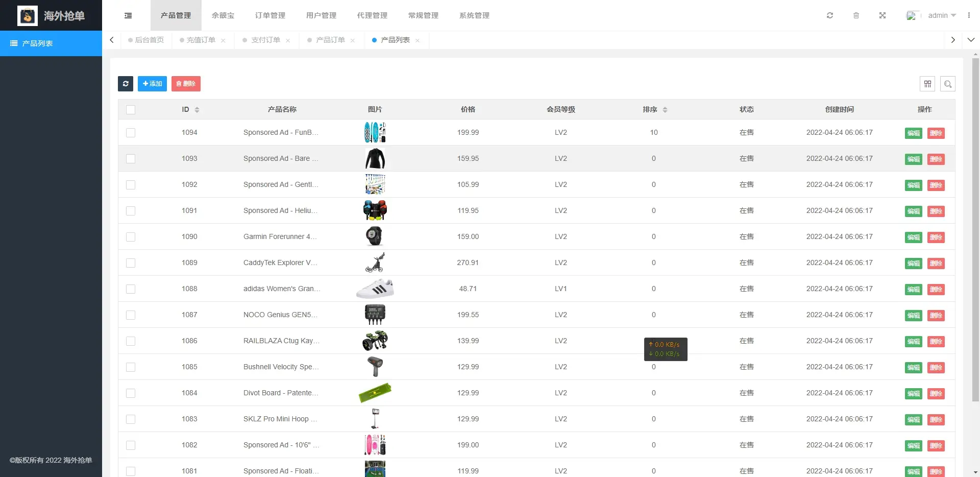This screenshot has height=477, width=980.
Task: Open the vertical three-dot more menu
Action: pyautogui.click(x=969, y=15)
